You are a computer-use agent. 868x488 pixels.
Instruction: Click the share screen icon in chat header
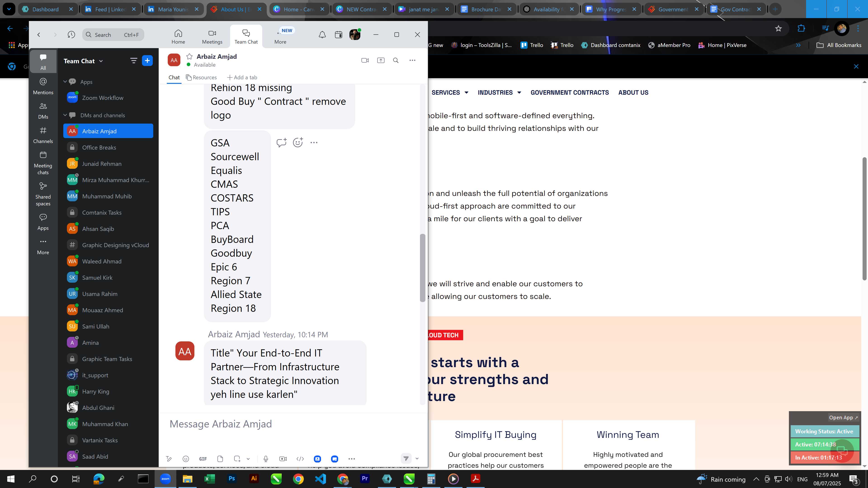[381, 60]
